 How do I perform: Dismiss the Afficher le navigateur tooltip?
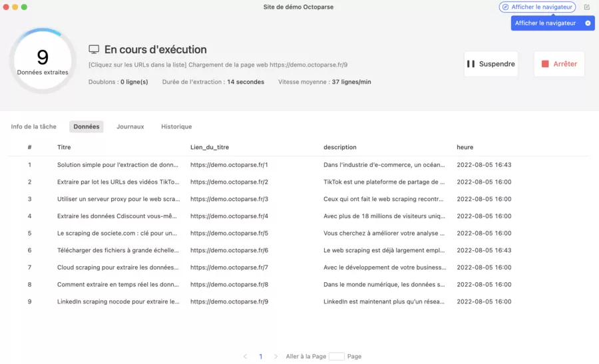pyautogui.click(x=588, y=23)
